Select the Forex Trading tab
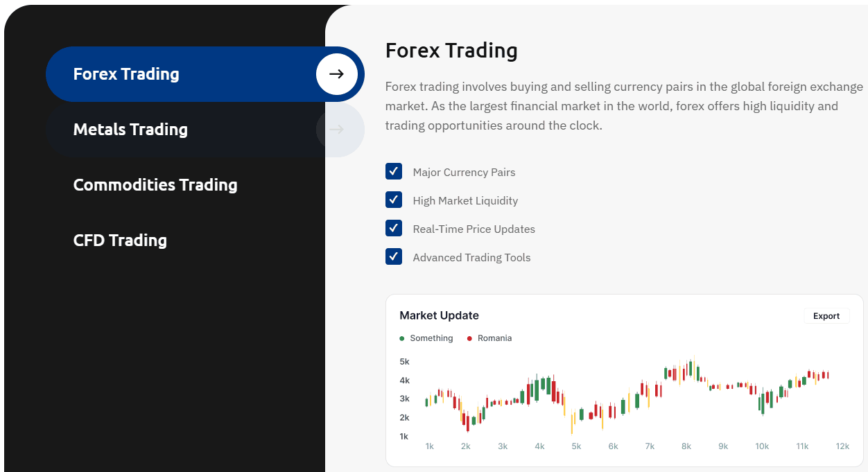Viewport: 868px width, 472px height. [205, 74]
